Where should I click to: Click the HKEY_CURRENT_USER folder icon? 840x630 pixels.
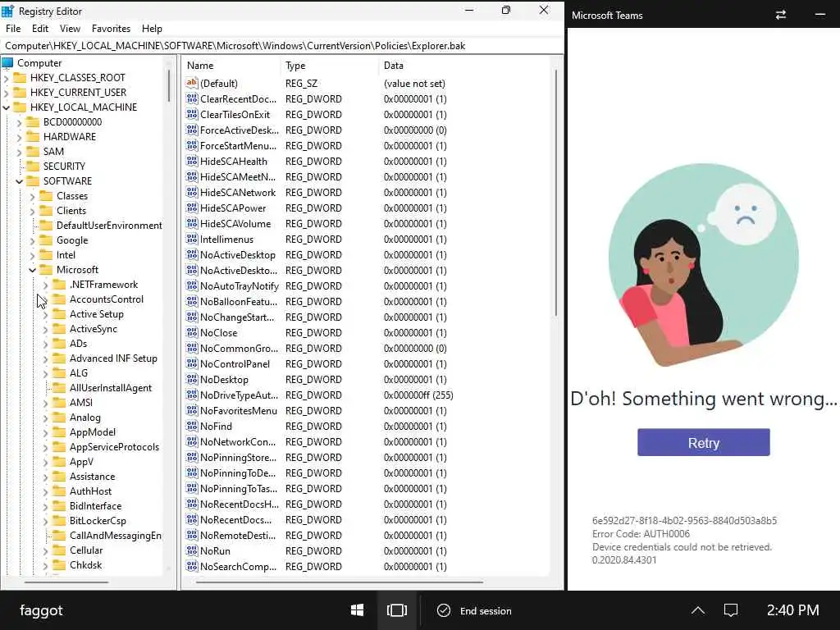coord(20,92)
